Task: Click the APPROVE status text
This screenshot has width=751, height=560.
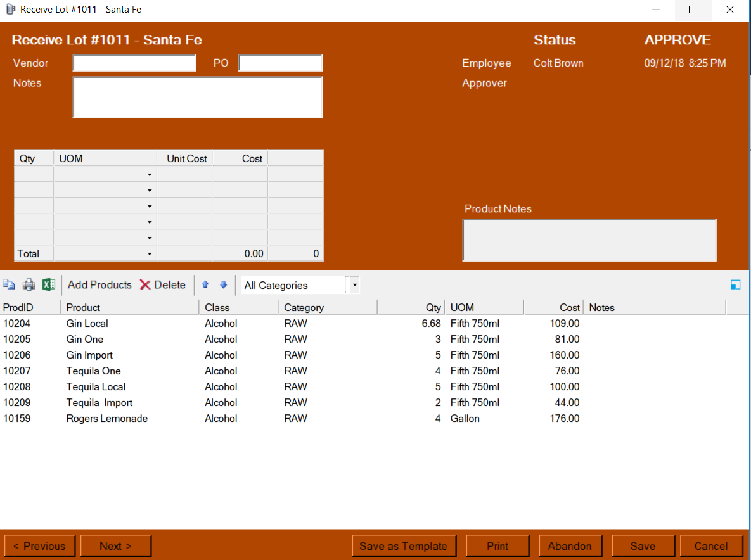Action: (x=677, y=40)
